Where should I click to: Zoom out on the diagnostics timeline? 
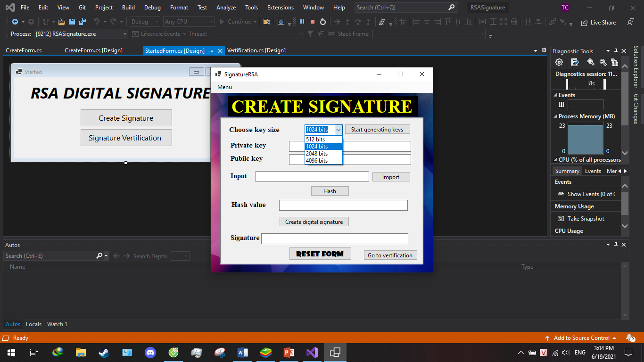(603, 62)
